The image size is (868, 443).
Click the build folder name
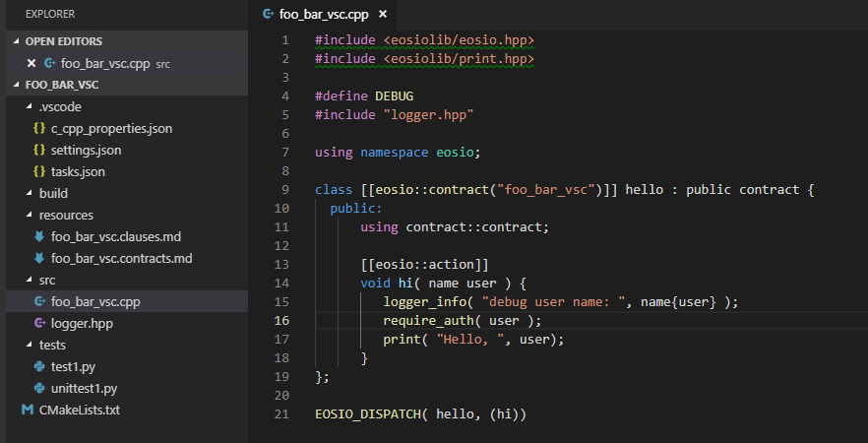click(53, 193)
